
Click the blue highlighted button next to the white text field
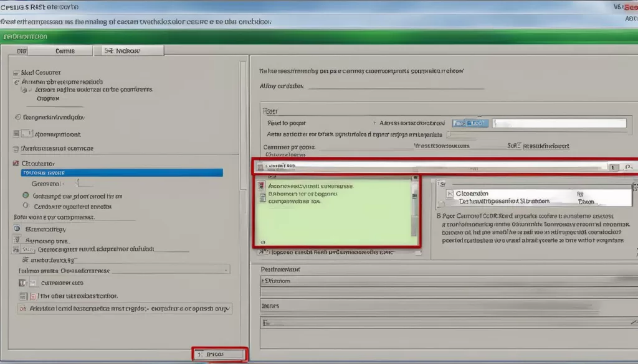pyautogui.click(x=470, y=123)
